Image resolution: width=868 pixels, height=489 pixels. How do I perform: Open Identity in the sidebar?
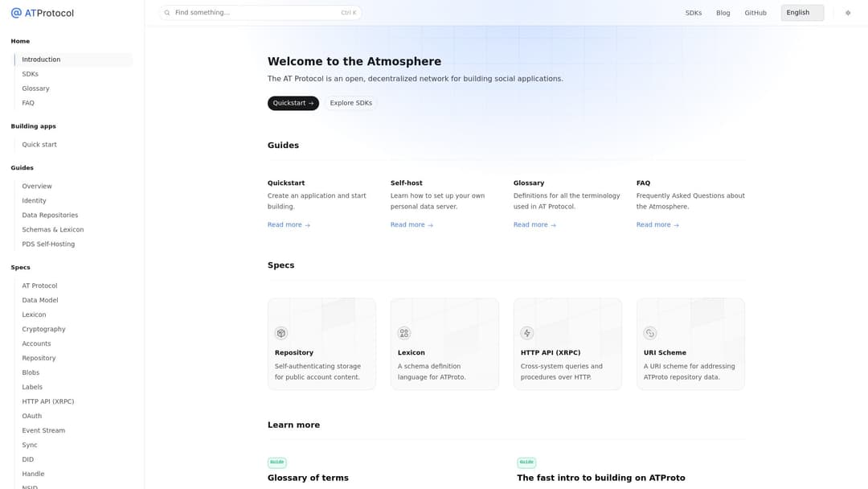pyautogui.click(x=34, y=200)
